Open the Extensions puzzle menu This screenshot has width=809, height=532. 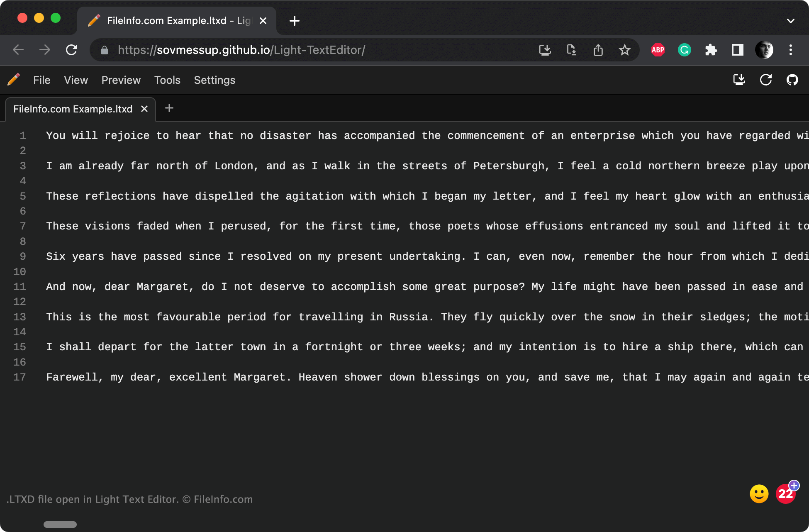point(711,50)
